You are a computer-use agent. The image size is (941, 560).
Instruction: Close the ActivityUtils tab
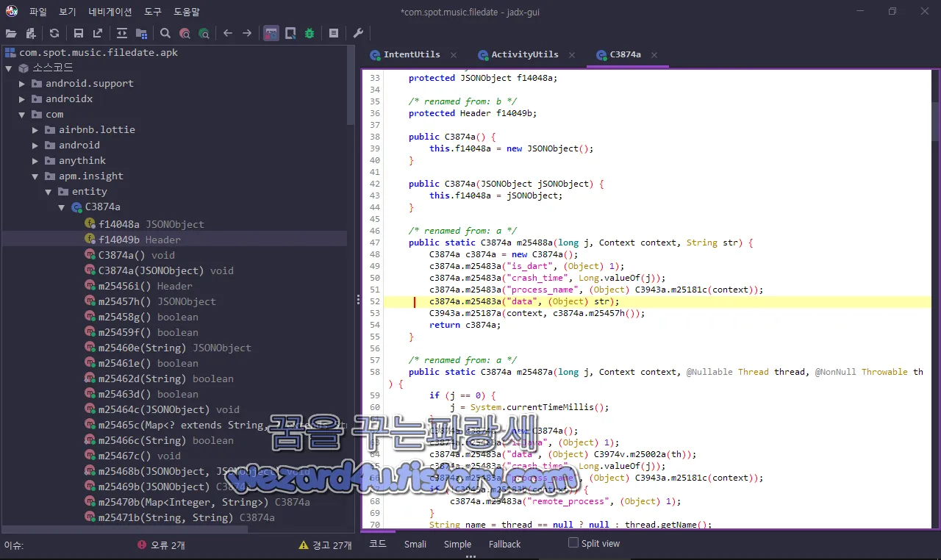(572, 55)
